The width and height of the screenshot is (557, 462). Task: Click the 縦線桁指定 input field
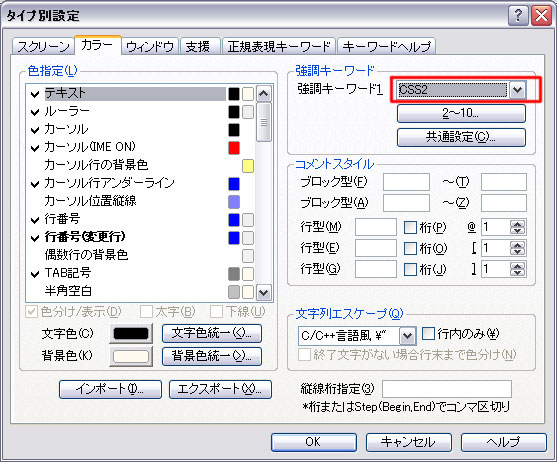(447, 389)
